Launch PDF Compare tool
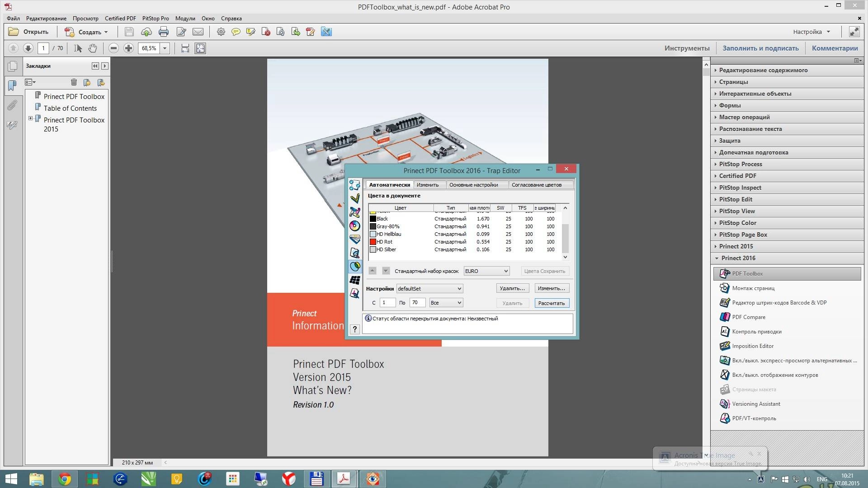This screenshot has height=488, width=868. point(748,317)
